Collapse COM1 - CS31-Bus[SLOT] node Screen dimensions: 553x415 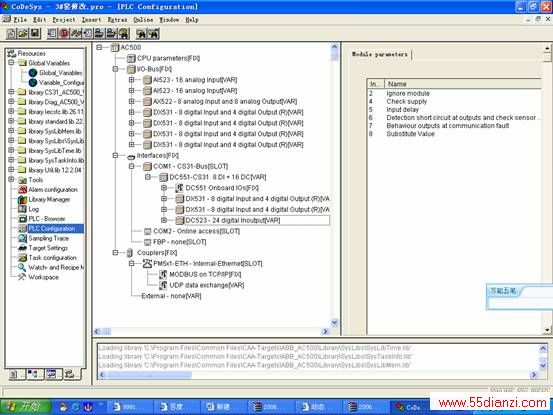point(132,166)
